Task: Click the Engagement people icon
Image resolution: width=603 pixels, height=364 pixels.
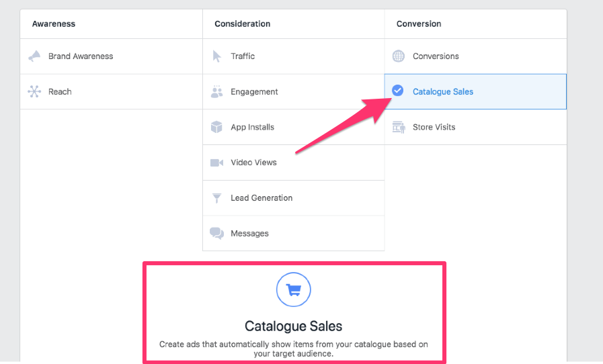Action: pyautogui.click(x=216, y=92)
